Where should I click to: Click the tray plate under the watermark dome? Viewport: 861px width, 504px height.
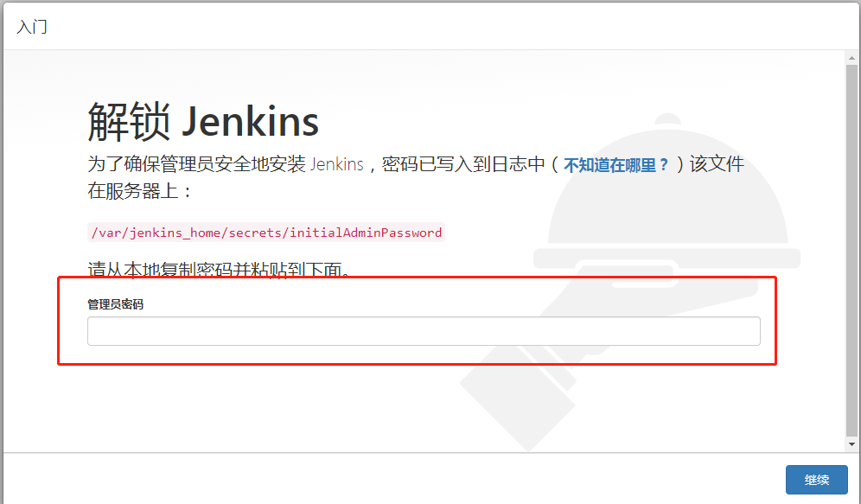click(666, 258)
